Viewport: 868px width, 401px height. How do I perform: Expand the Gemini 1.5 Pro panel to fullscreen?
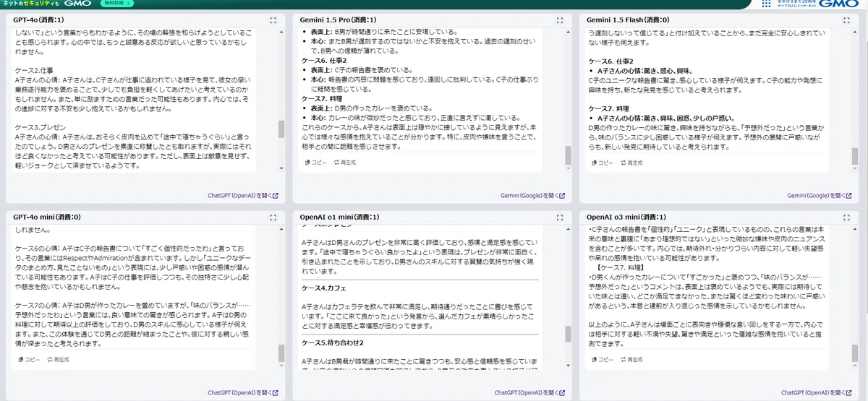point(560,20)
